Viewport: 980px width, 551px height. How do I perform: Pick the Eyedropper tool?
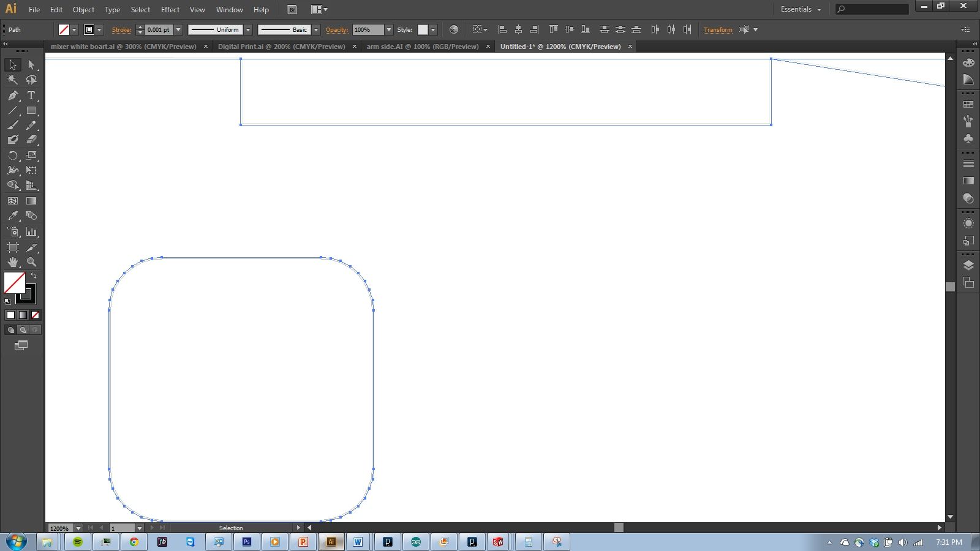tap(13, 216)
